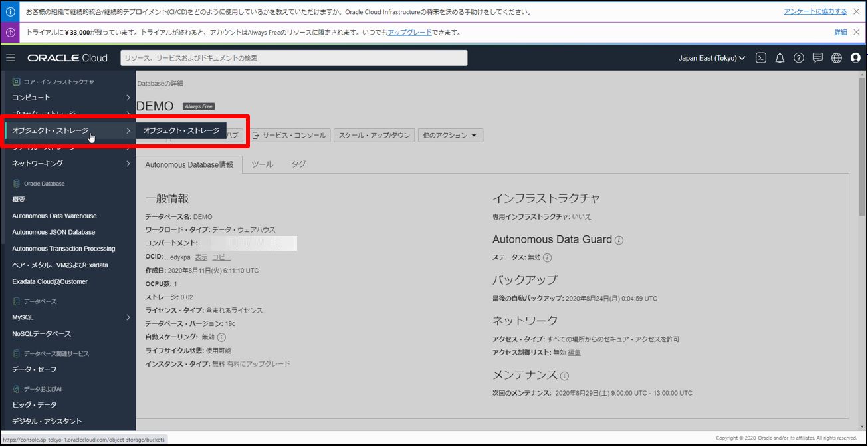Expand the コンピュート submenu
Viewport: 868px width, 447px height.
point(128,98)
